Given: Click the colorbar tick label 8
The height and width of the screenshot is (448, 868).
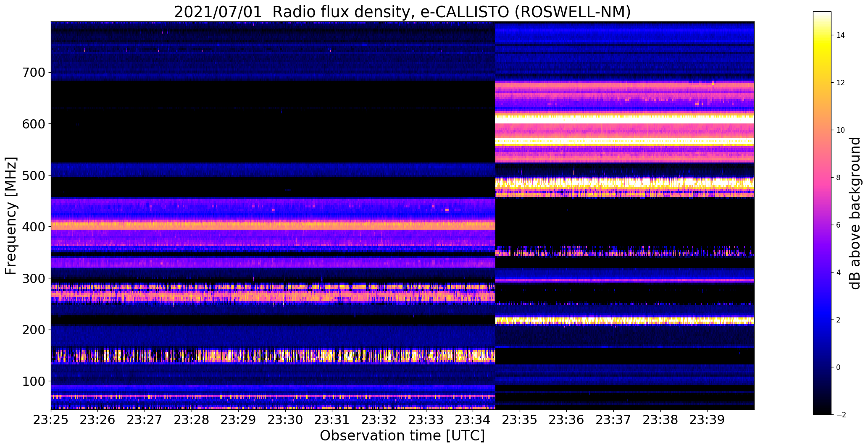Looking at the screenshot, I should click(x=839, y=178).
